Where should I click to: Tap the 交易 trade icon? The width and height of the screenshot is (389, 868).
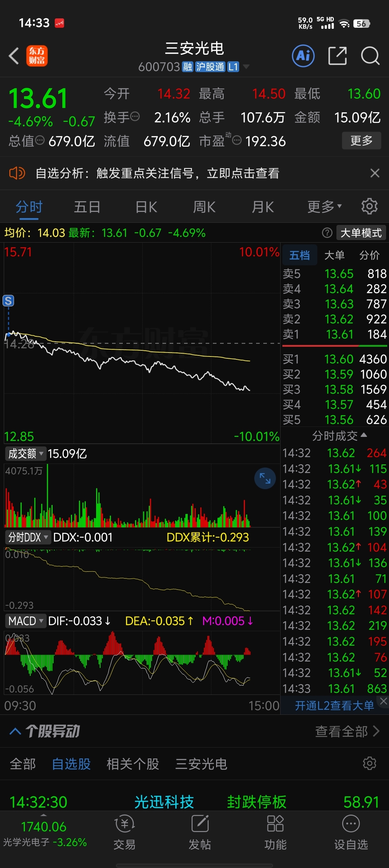125,832
